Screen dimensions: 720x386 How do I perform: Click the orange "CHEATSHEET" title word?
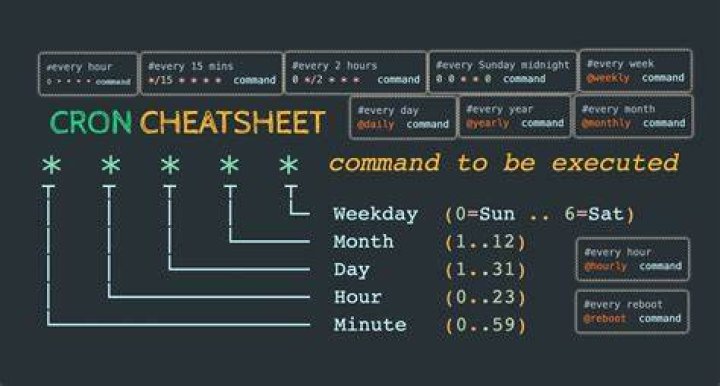[x=232, y=123]
